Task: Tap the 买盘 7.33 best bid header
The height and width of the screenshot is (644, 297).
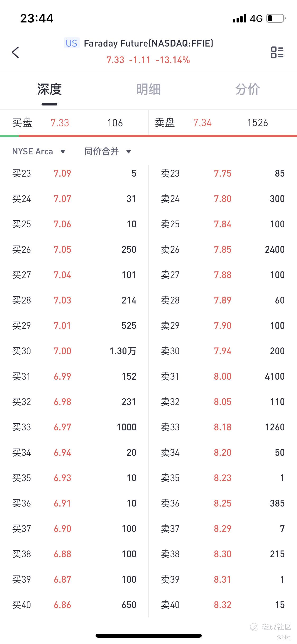Action: click(x=74, y=123)
